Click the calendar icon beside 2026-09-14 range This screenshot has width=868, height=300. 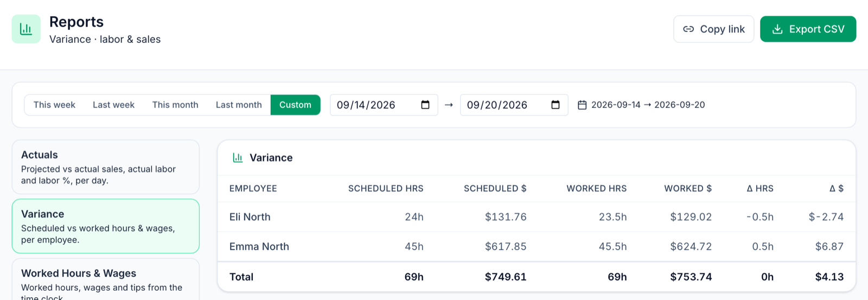pos(582,105)
